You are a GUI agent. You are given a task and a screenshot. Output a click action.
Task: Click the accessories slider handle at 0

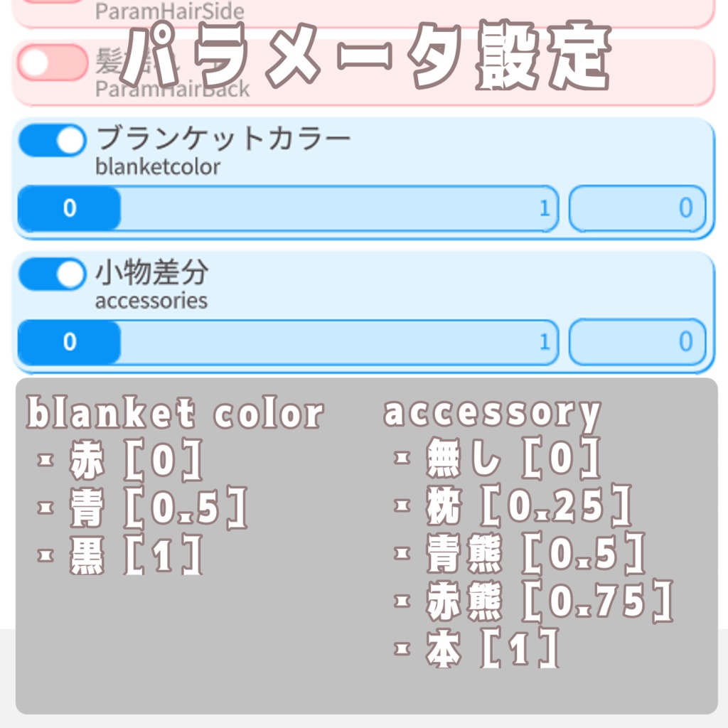pyautogui.click(x=69, y=342)
